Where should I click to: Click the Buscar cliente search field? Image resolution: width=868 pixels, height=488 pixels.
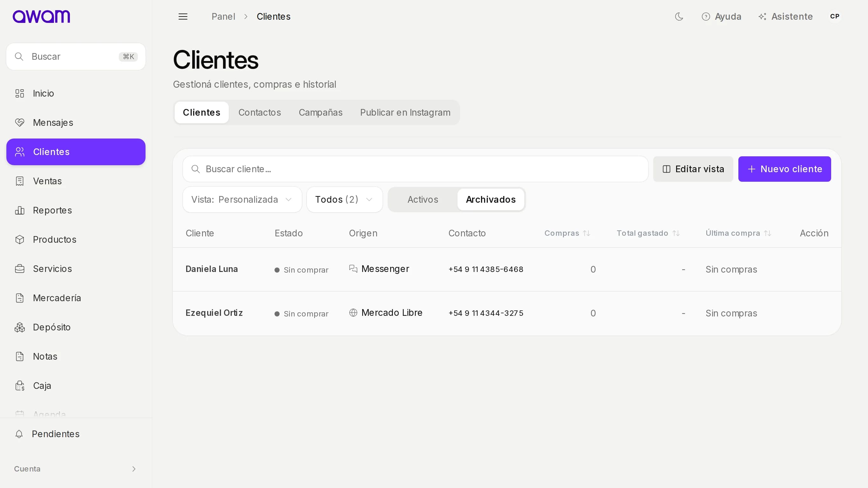[416, 169]
